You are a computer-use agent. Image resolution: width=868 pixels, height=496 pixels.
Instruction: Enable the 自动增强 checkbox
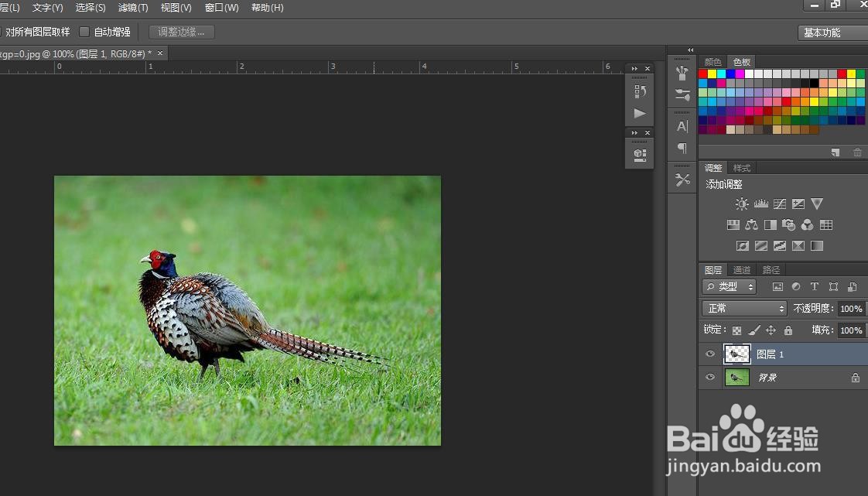[x=85, y=32]
